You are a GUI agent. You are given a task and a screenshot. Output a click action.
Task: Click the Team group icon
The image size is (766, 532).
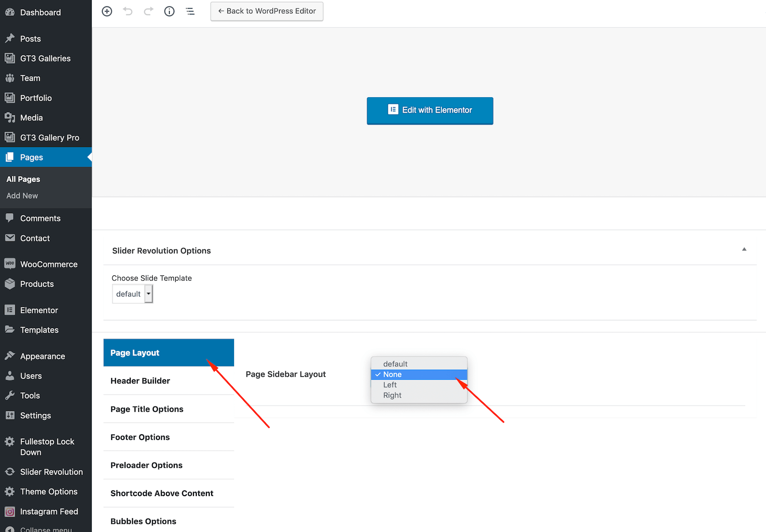click(10, 78)
